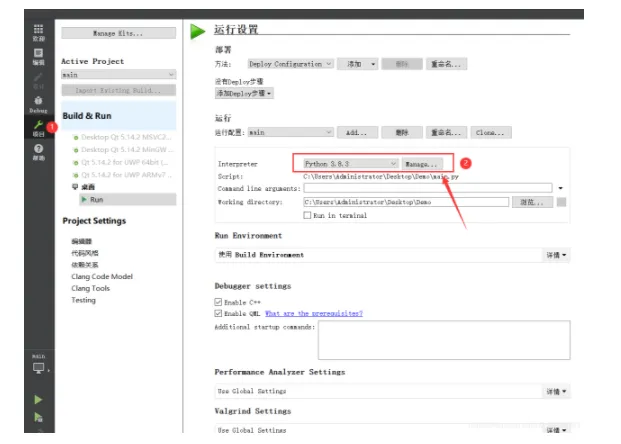Screen dimensions: 621x444
Task: Click the working directory 浏览... button
Action: [532, 202]
